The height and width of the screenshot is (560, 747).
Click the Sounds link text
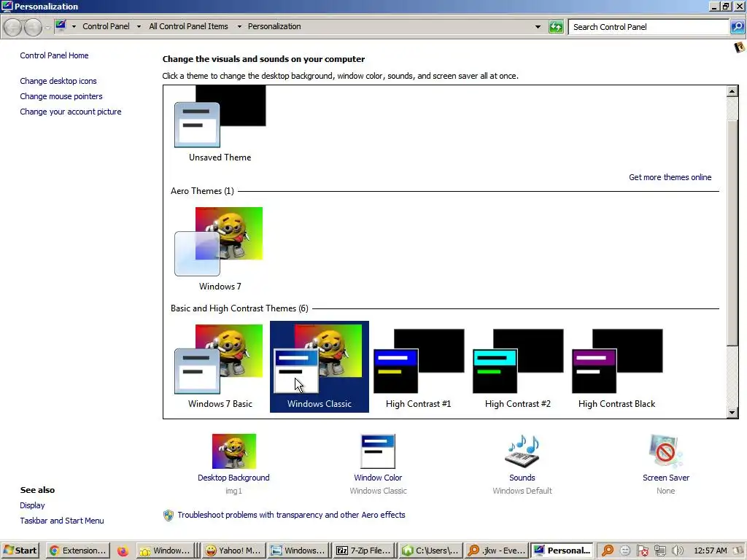tap(522, 478)
